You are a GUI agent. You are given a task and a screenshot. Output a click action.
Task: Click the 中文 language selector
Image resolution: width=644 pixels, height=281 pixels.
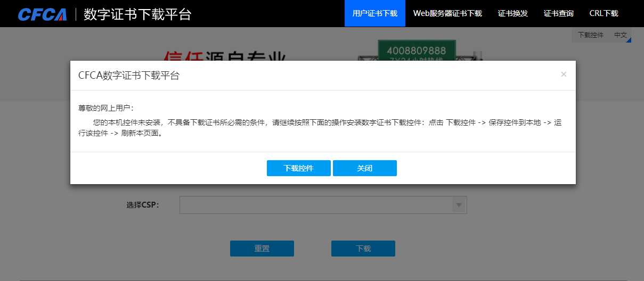621,35
